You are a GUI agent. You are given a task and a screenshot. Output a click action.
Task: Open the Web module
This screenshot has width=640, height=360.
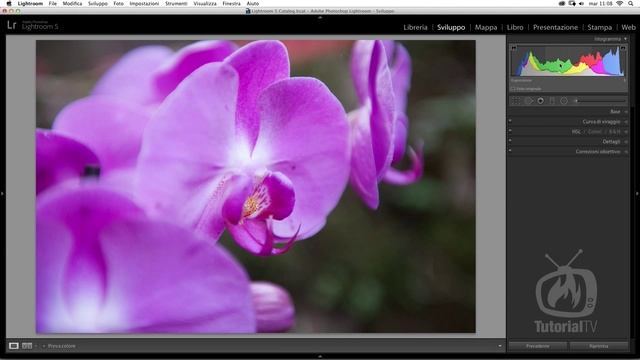628,27
